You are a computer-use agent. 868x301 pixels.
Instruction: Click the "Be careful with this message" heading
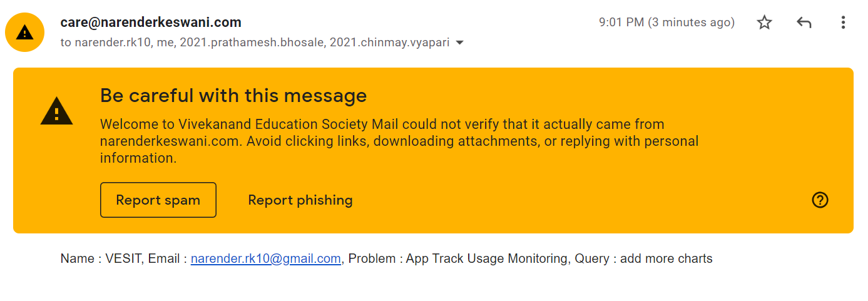[x=233, y=96]
